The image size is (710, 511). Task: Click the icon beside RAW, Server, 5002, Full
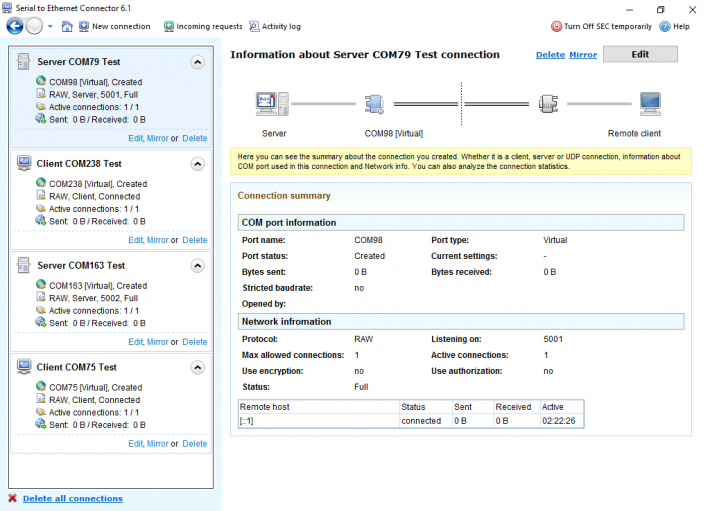[x=41, y=297]
